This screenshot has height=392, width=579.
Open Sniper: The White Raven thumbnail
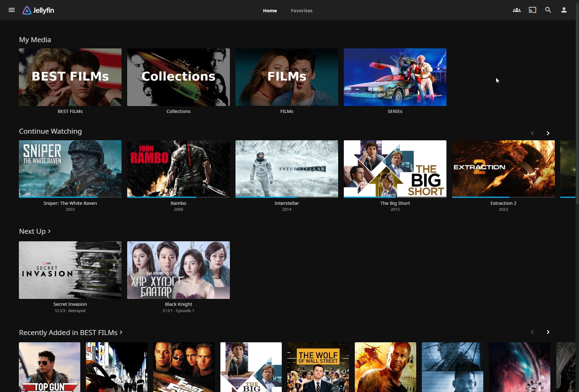(x=70, y=169)
